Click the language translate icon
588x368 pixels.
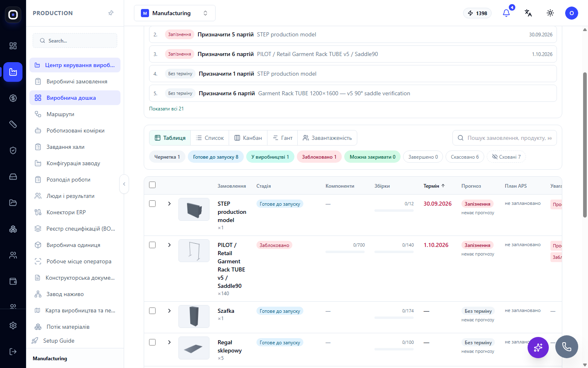pyautogui.click(x=528, y=13)
